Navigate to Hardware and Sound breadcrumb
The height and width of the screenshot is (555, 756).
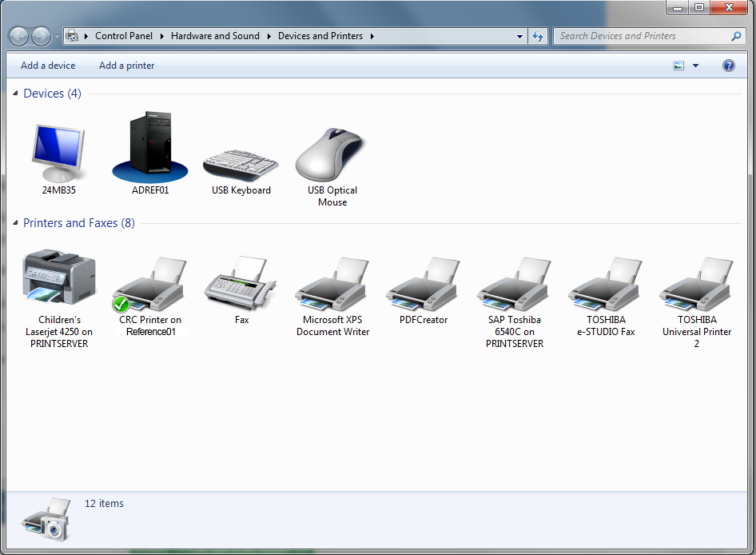tap(215, 36)
